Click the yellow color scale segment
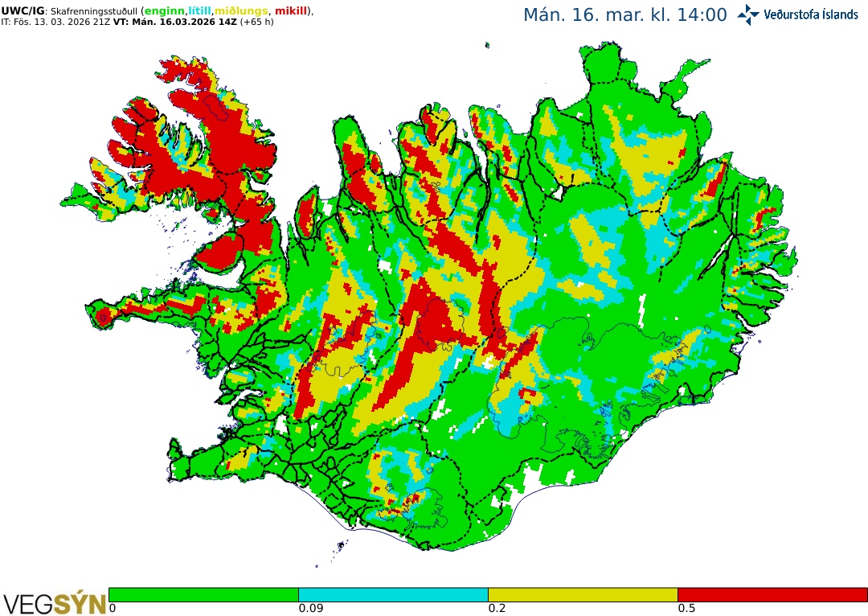Viewport: 868px width, 616px height. [x=583, y=594]
